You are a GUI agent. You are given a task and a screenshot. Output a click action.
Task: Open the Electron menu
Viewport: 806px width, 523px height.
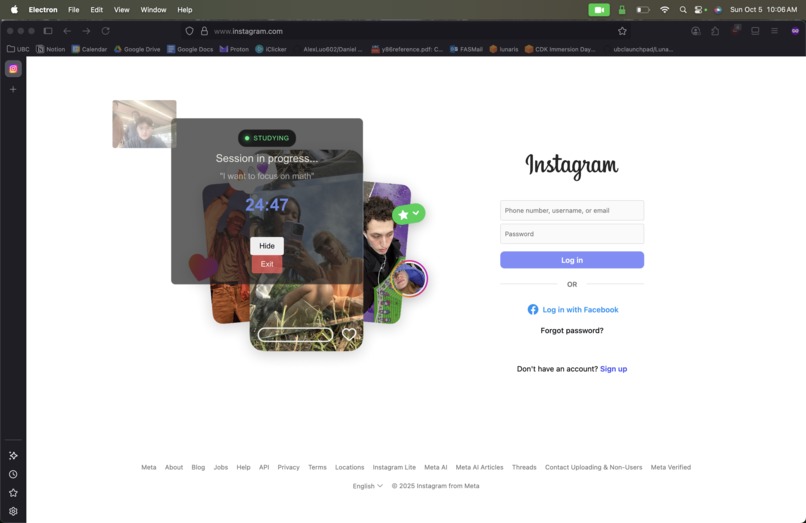coord(43,10)
